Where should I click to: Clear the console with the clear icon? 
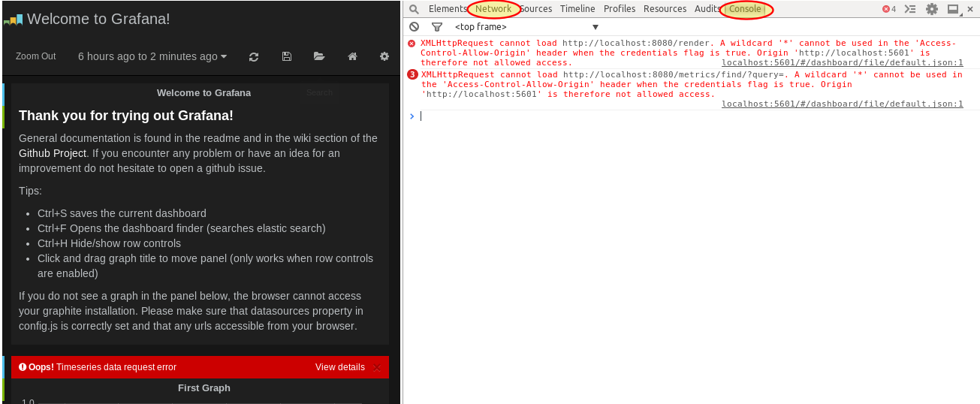tap(414, 26)
